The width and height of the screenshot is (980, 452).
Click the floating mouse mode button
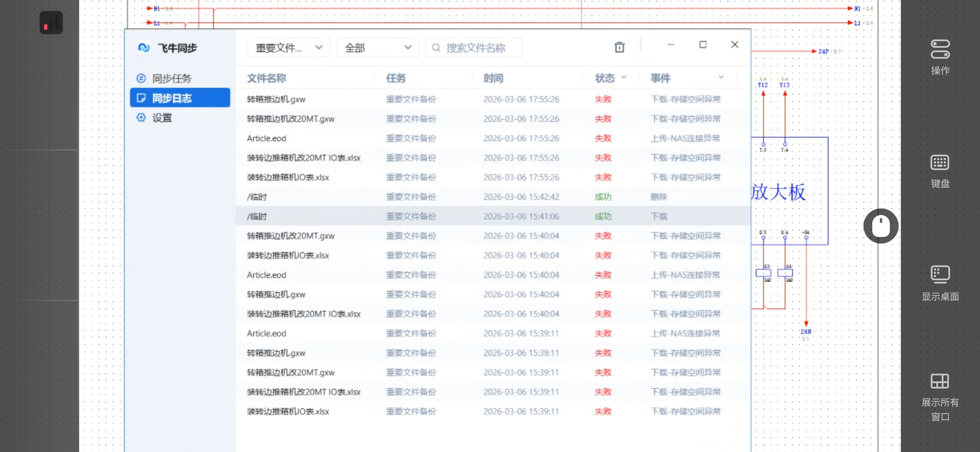pyautogui.click(x=880, y=226)
